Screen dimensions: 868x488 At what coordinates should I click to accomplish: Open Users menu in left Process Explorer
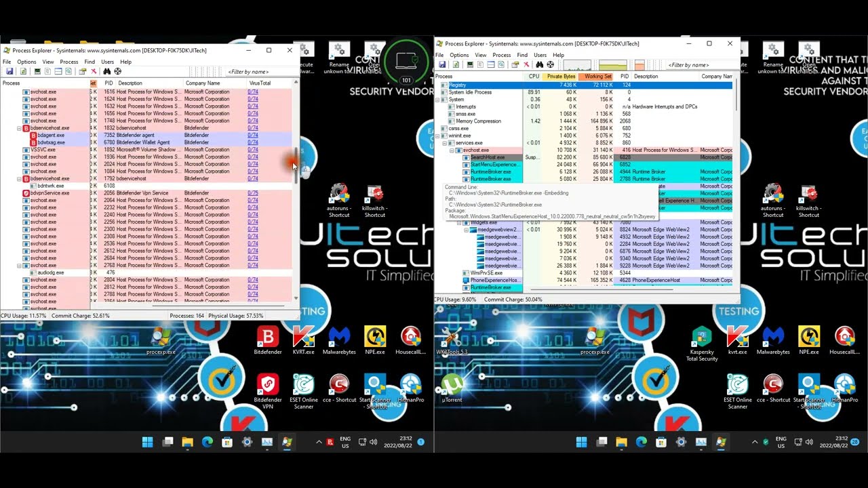pos(107,62)
